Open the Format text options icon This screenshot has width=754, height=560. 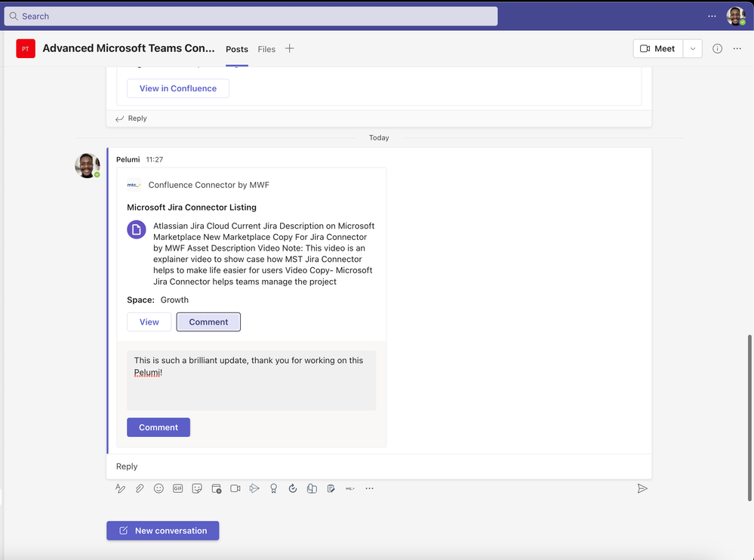coord(120,488)
